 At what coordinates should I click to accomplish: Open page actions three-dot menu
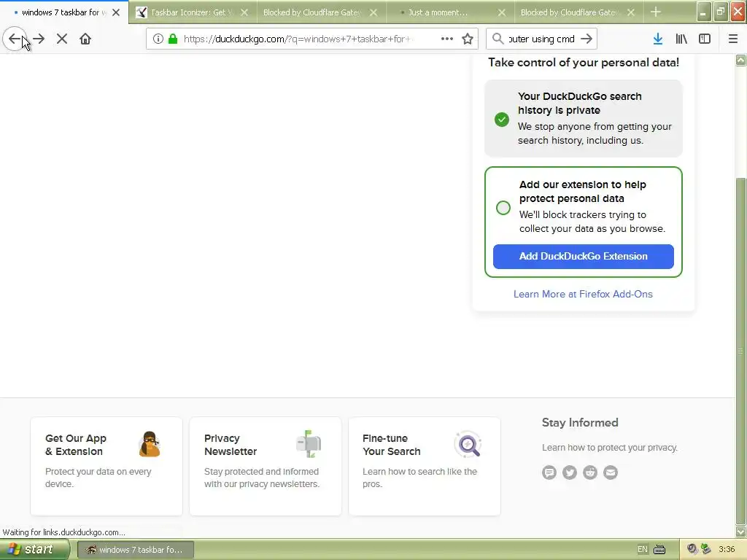coord(447,39)
